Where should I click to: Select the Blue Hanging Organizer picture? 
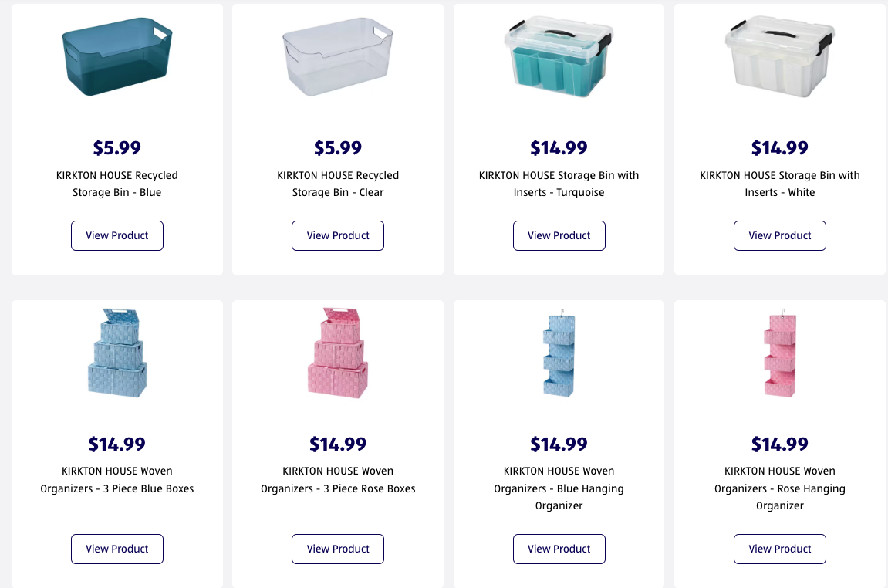559,353
